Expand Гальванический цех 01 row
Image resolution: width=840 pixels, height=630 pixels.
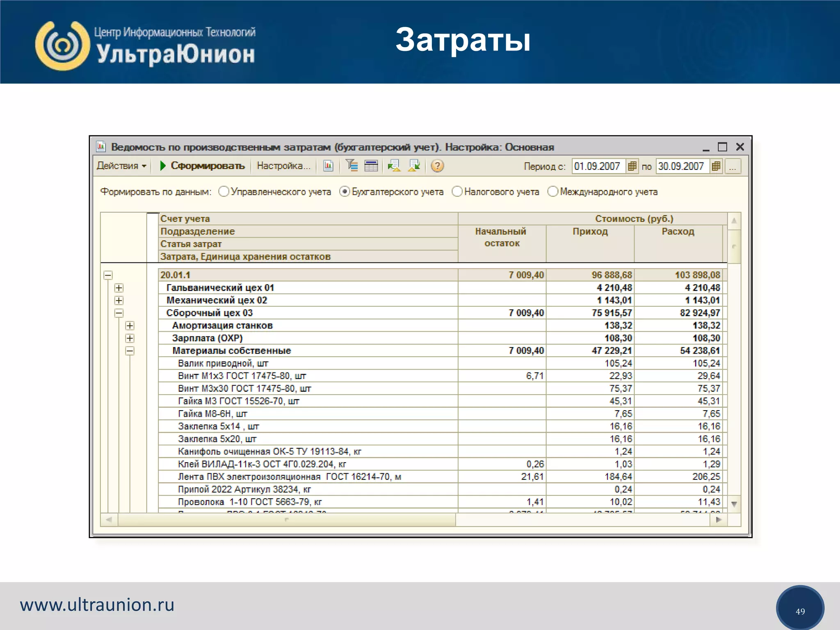(x=119, y=288)
